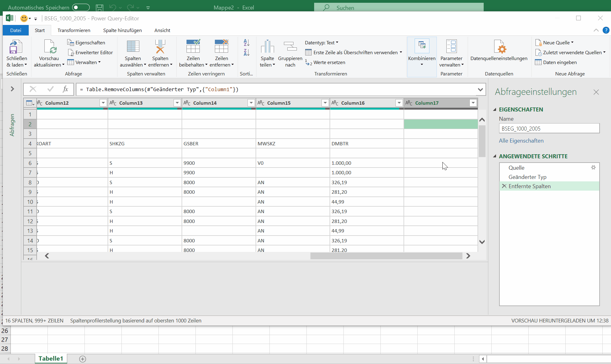611x364 pixels.
Task: Toggle Automatisches Speichern switch
Action: pyautogui.click(x=81, y=7)
